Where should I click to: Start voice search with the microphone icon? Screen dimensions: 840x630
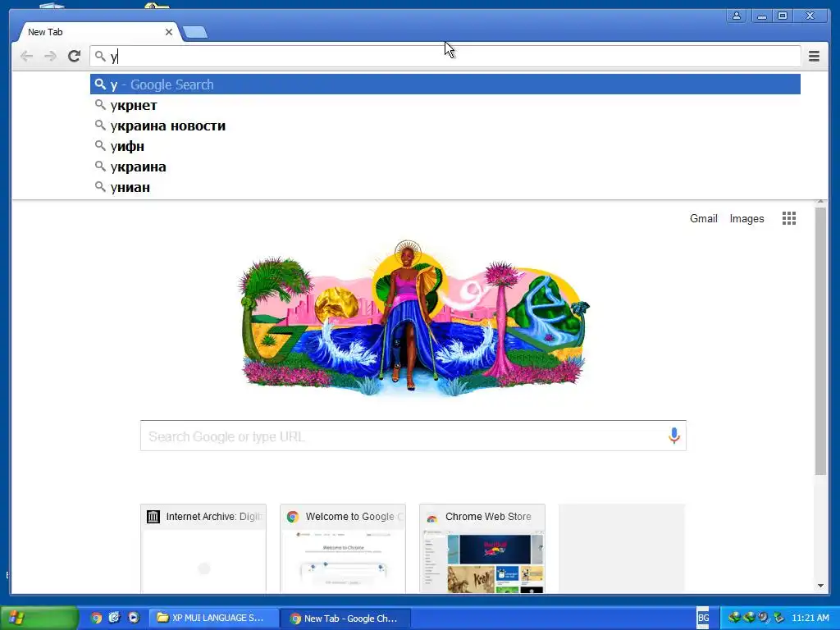(674, 436)
